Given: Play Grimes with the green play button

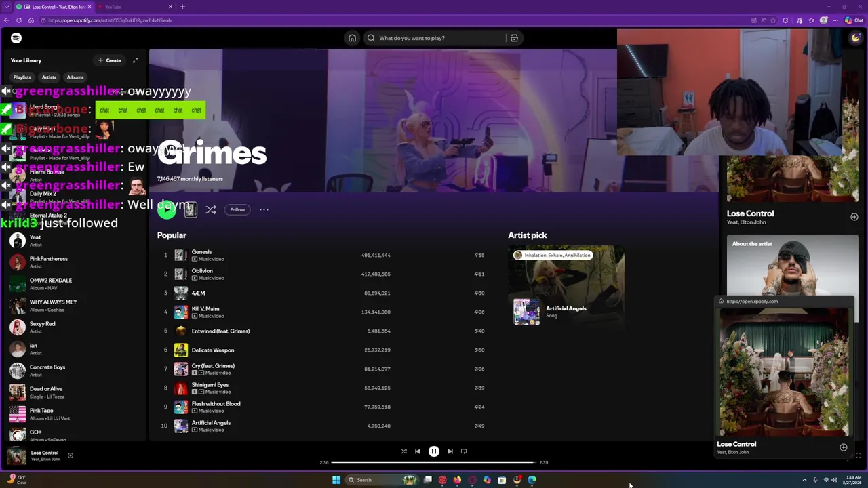Looking at the screenshot, I should [166, 209].
